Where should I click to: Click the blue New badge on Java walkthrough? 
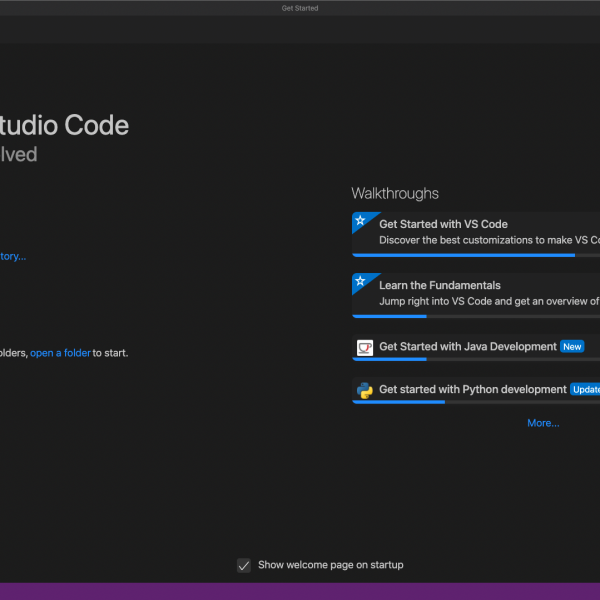[572, 347]
